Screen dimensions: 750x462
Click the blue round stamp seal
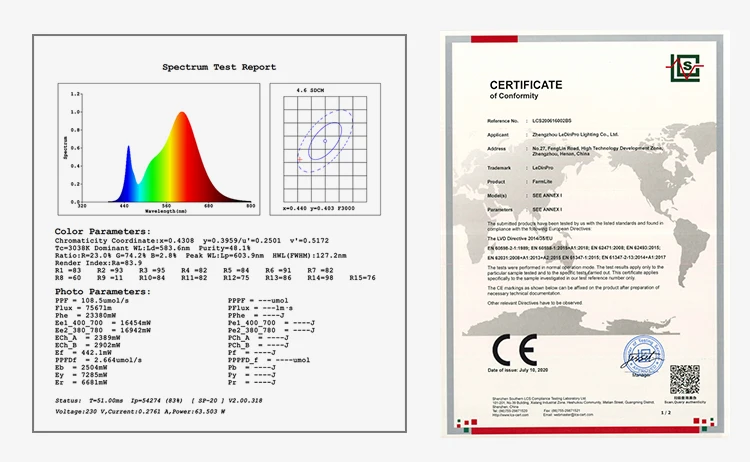[x=644, y=355]
